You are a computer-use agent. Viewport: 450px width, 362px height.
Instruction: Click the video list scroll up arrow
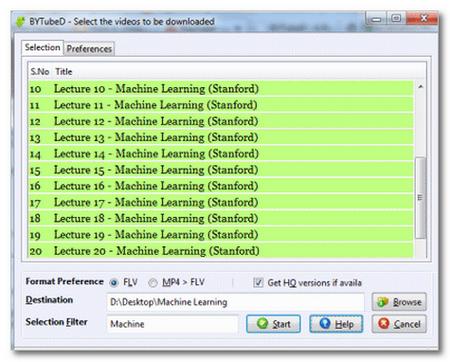coord(421,87)
